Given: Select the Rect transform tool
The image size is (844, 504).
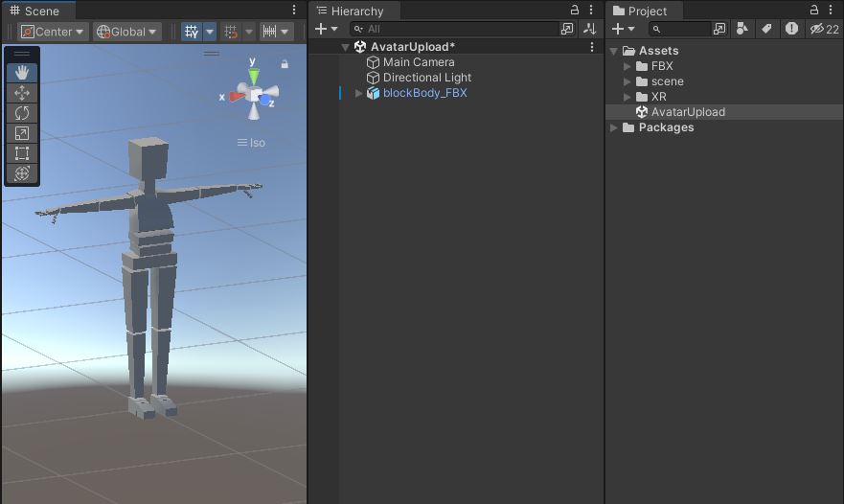Looking at the screenshot, I should (x=22, y=153).
